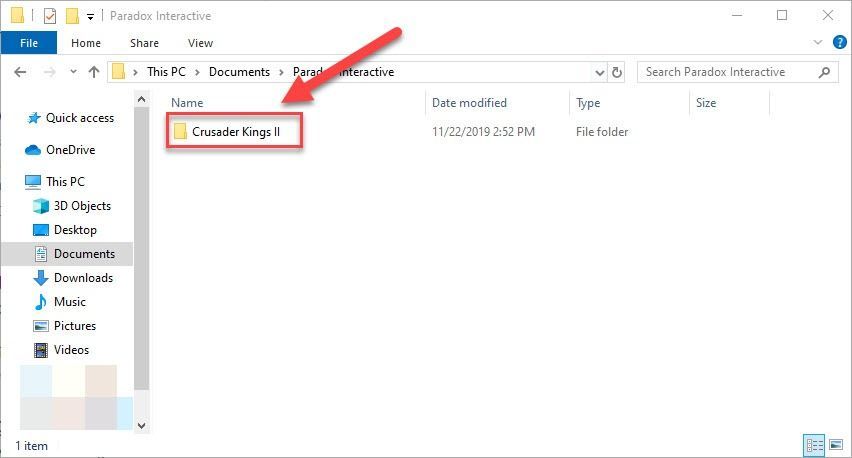Open the File ribbon tab
The image size is (852, 458).
pos(29,43)
